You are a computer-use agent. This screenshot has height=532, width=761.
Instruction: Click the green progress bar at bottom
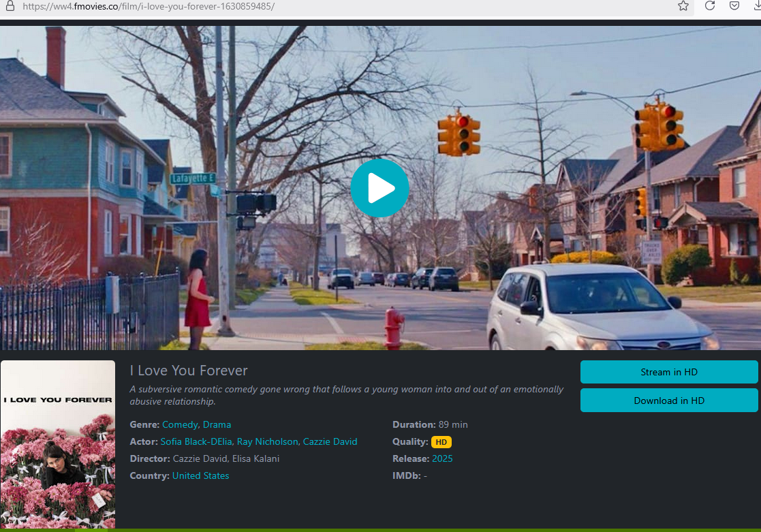pos(380,530)
